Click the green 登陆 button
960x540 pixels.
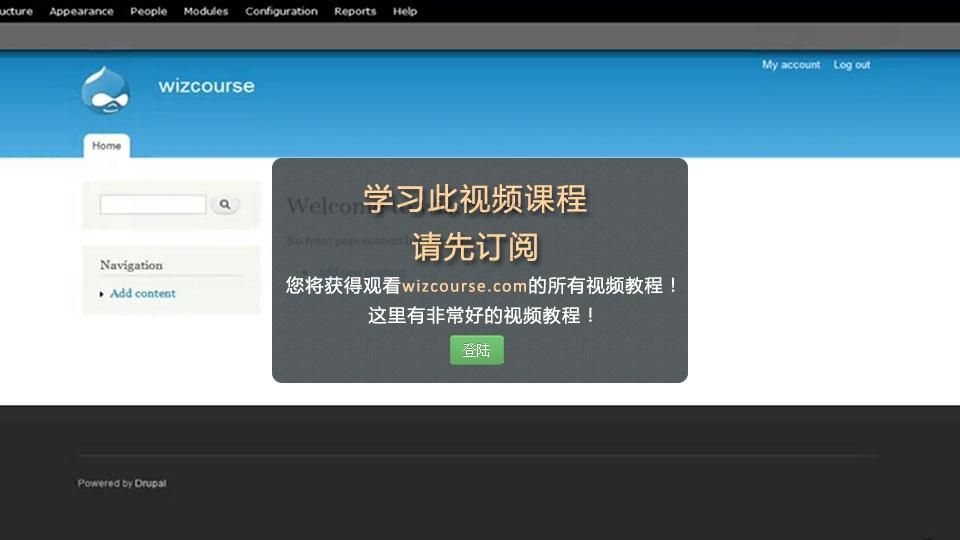[x=477, y=350]
